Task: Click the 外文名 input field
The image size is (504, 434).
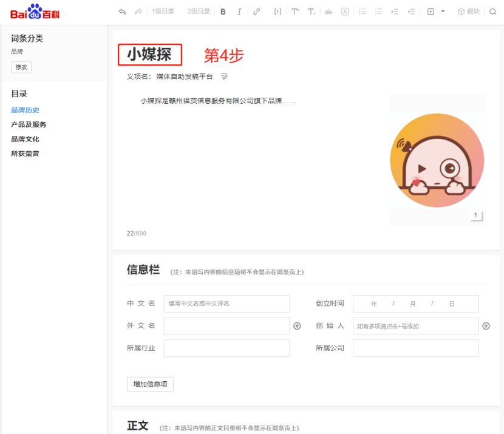Action: (226, 326)
